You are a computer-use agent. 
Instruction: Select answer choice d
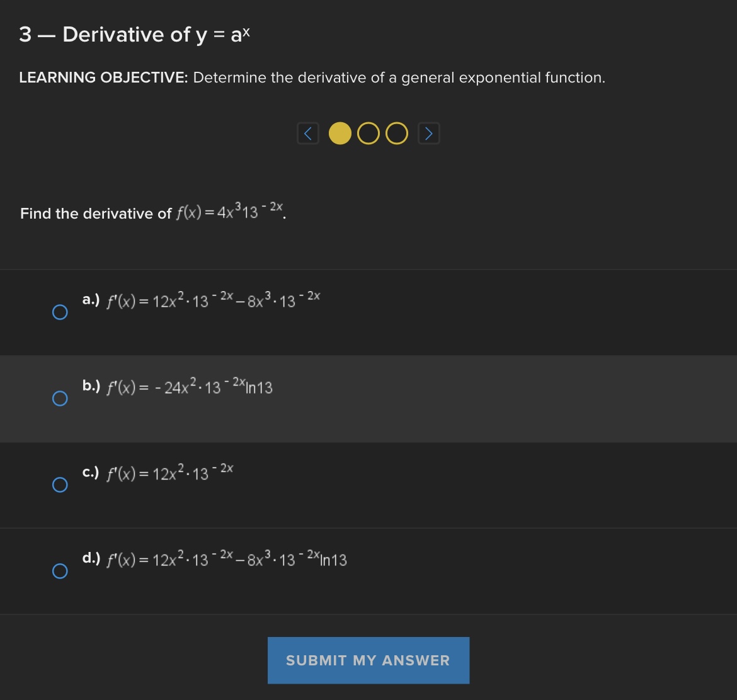(x=60, y=572)
